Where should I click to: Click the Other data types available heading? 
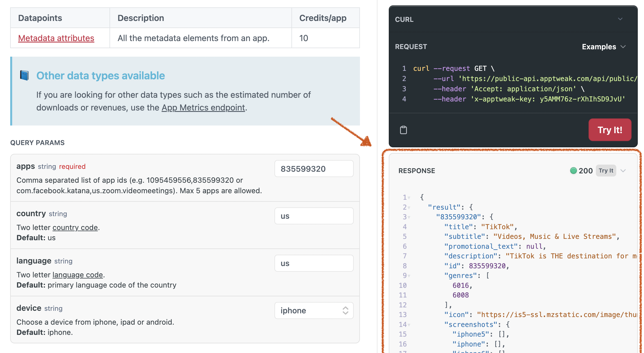click(x=100, y=76)
